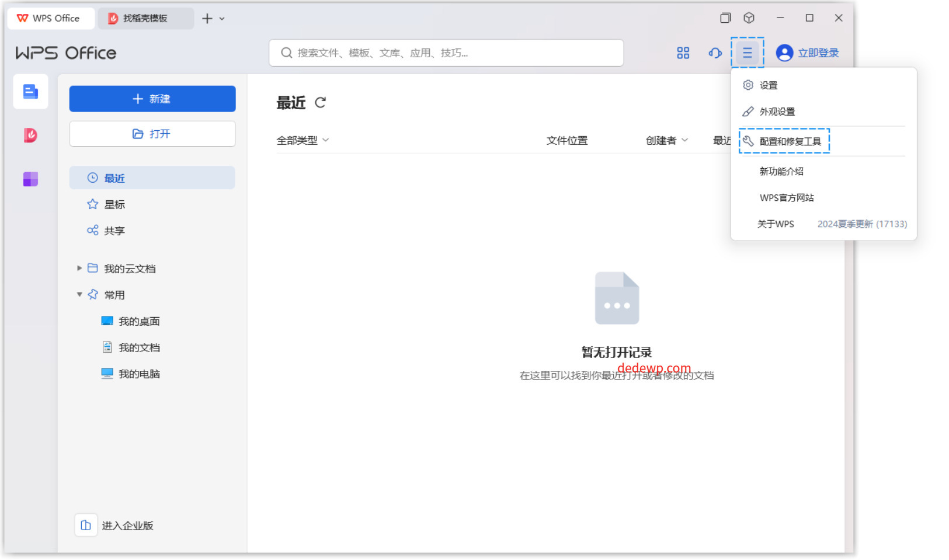Select 最近 in the navigation list
The image size is (949, 560).
click(152, 178)
